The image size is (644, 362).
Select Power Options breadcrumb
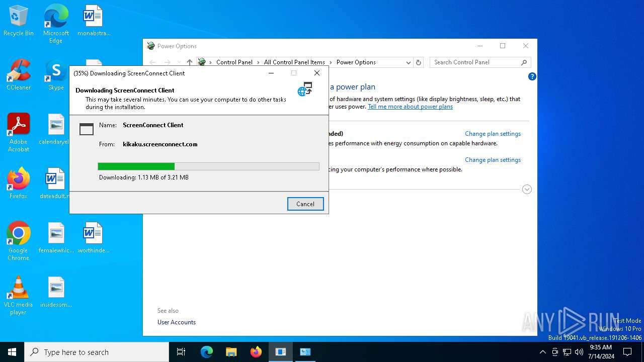coord(356,62)
